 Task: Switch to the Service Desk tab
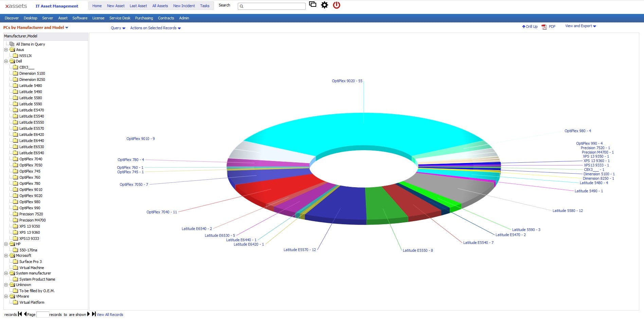(x=119, y=18)
